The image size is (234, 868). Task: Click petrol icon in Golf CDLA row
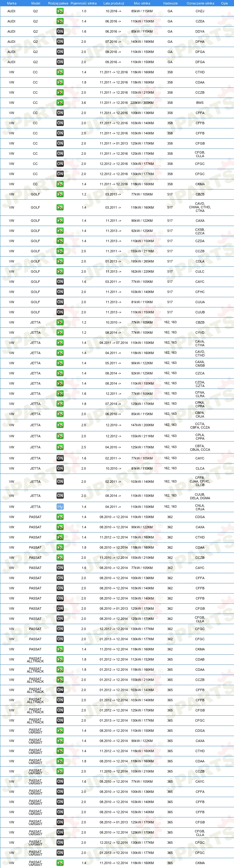[60, 261]
